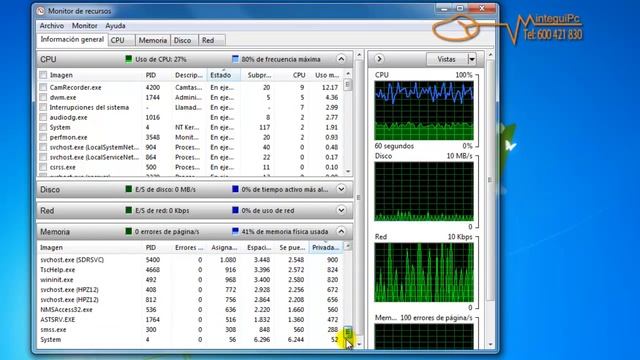This screenshot has height=360, width=640.
Task: Expand the Disco section chevron
Action: (x=341, y=189)
